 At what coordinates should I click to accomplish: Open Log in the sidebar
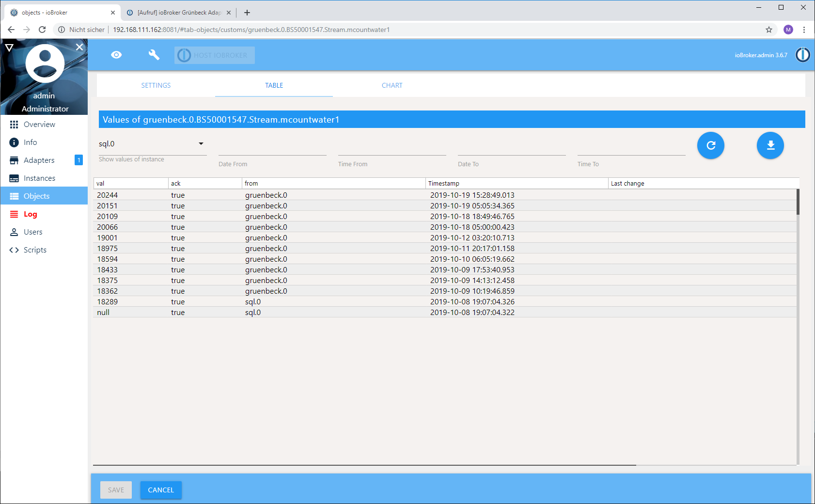[44, 214]
